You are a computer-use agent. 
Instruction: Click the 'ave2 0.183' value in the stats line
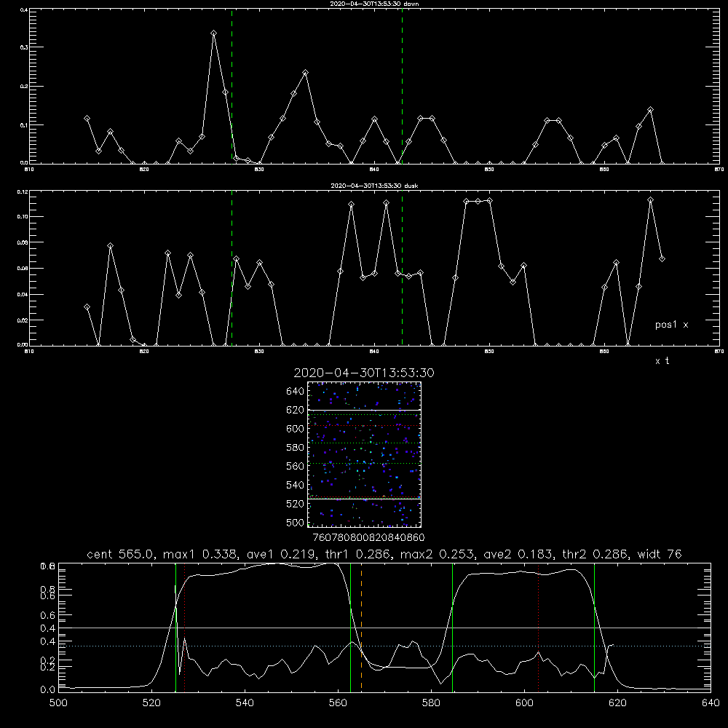[x=517, y=554]
